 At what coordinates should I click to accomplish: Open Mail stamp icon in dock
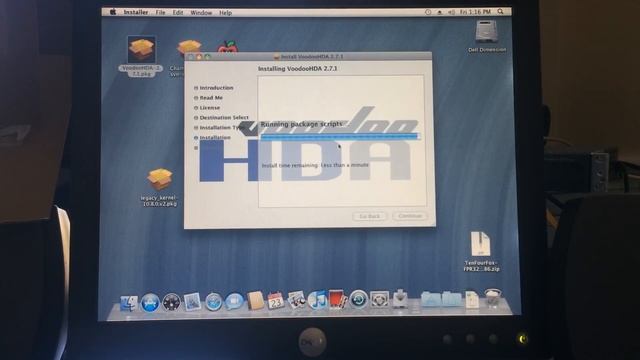coord(192,302)
